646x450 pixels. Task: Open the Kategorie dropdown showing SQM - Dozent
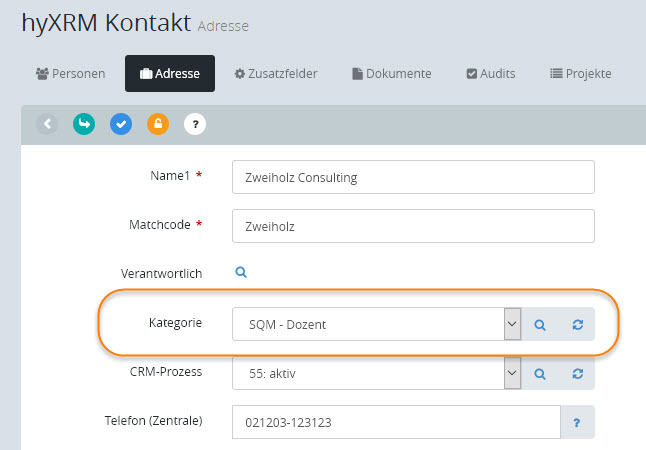(x=376, y=324)
